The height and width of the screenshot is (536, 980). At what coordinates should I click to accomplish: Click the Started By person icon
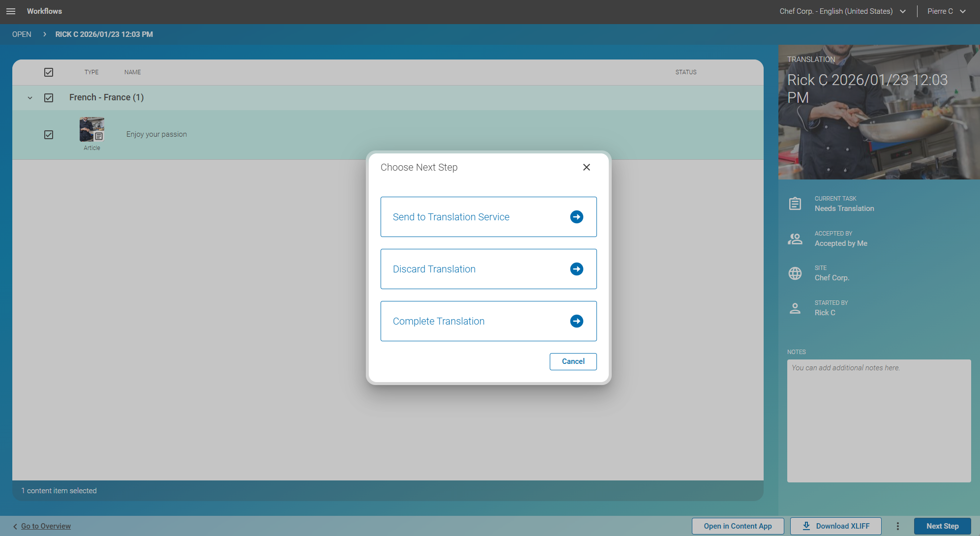click(795, 308)
